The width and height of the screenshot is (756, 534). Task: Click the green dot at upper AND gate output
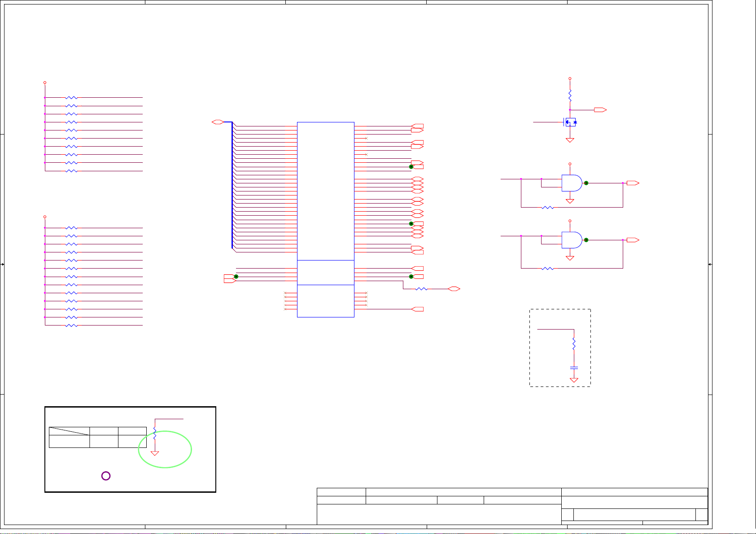(x=586, y=183)
